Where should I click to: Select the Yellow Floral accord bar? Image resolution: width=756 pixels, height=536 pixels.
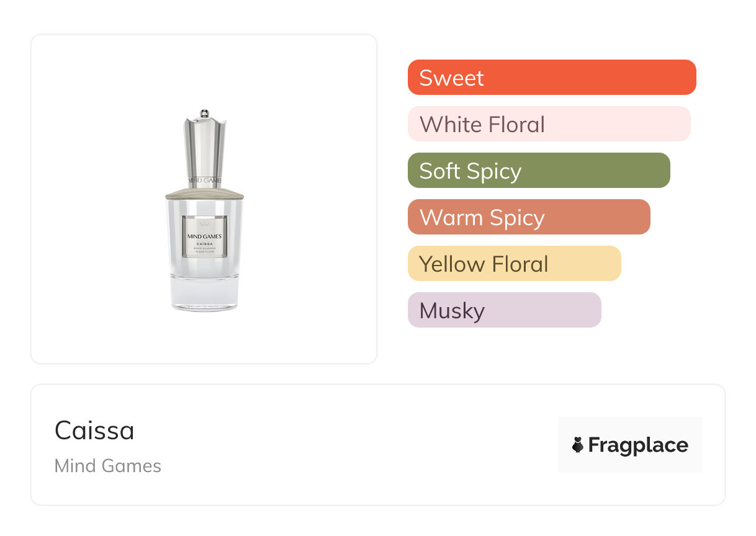(514, 264)
